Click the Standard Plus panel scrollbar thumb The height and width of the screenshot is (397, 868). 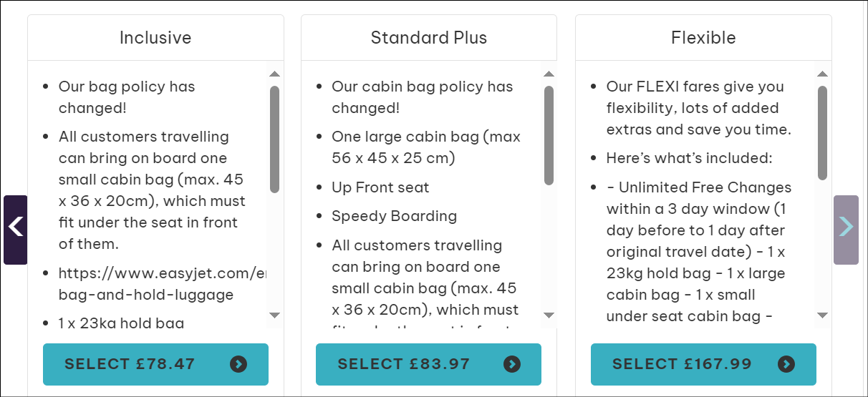pyautogui.click(x=549, y=135)
